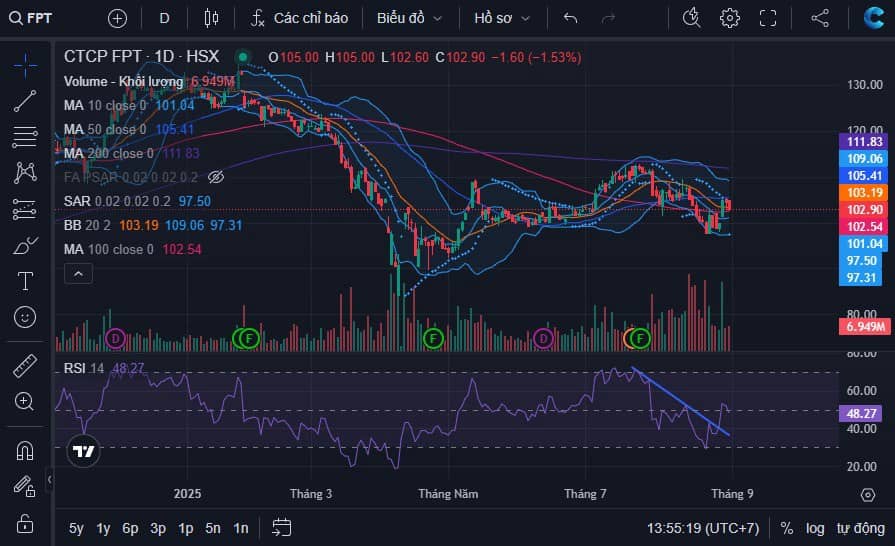Click the CTCP FPT symbol title
Screen dimensions: 895x546
(x=142, y=56)
